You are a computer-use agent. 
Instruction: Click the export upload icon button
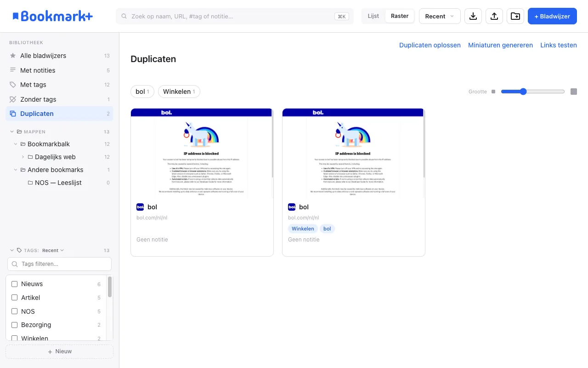[x=494, y=16]
